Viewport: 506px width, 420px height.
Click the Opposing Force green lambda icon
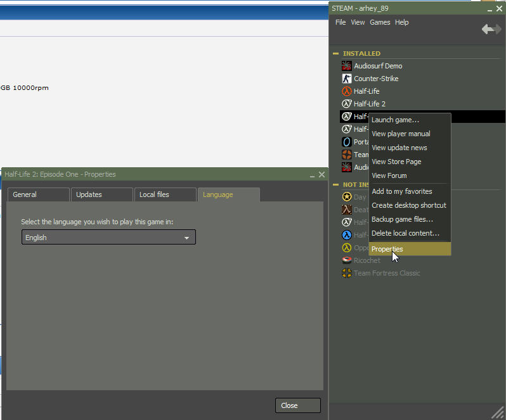[x=347, y=248]
